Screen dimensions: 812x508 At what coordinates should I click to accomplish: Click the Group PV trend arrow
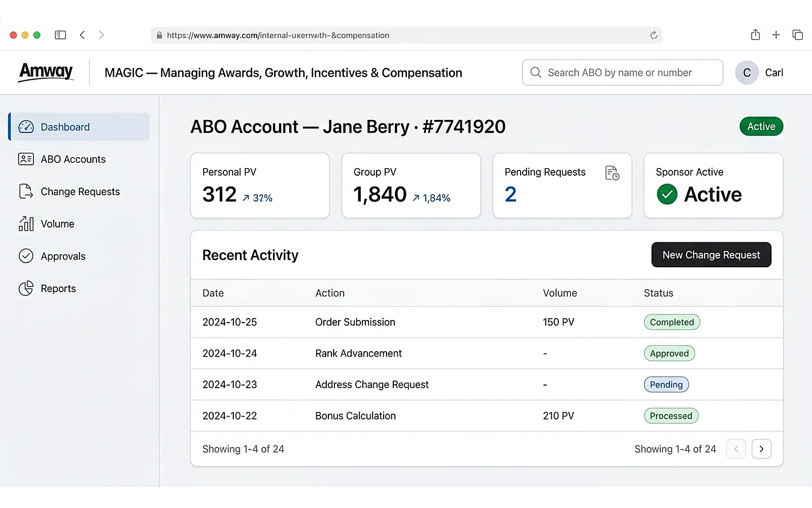click(416, 198)
